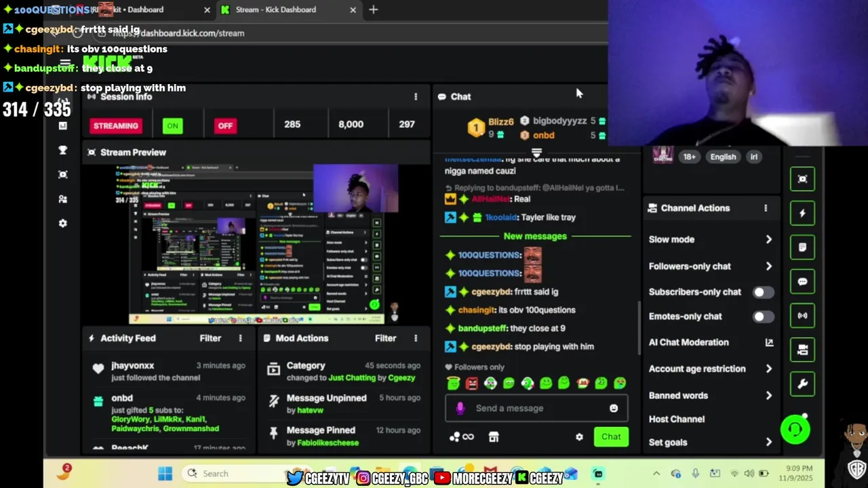Click the Stream Preview thumbnail
The image size is (868, 488).
[x=256, y=244]
